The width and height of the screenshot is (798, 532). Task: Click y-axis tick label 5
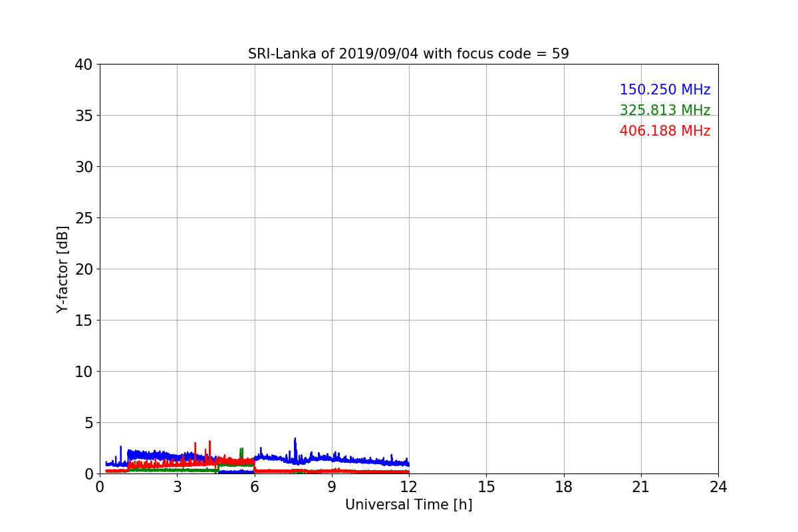tap(88, 423)
